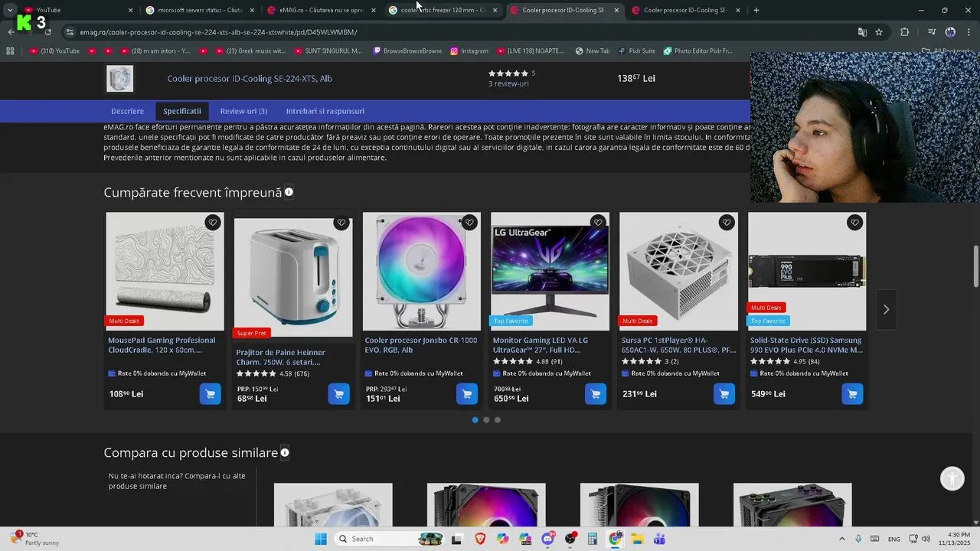Viewport: 980px width, 551px height.
Task: Favorite the Heinner toaster with heart icon
Action: coord(341,223)
